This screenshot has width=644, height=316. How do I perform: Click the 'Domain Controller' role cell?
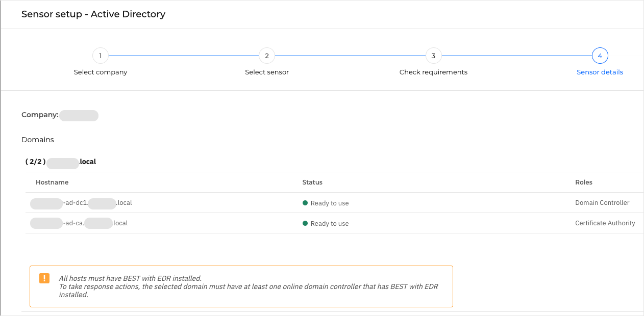tap(602, 203)
